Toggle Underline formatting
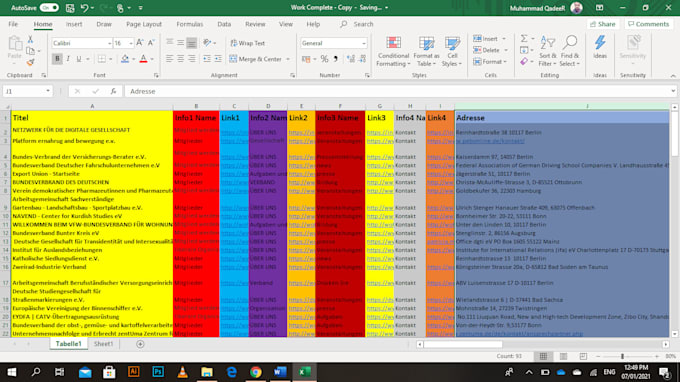The width and height of the screenshot is (680, 382). click(x=78, y=59)
